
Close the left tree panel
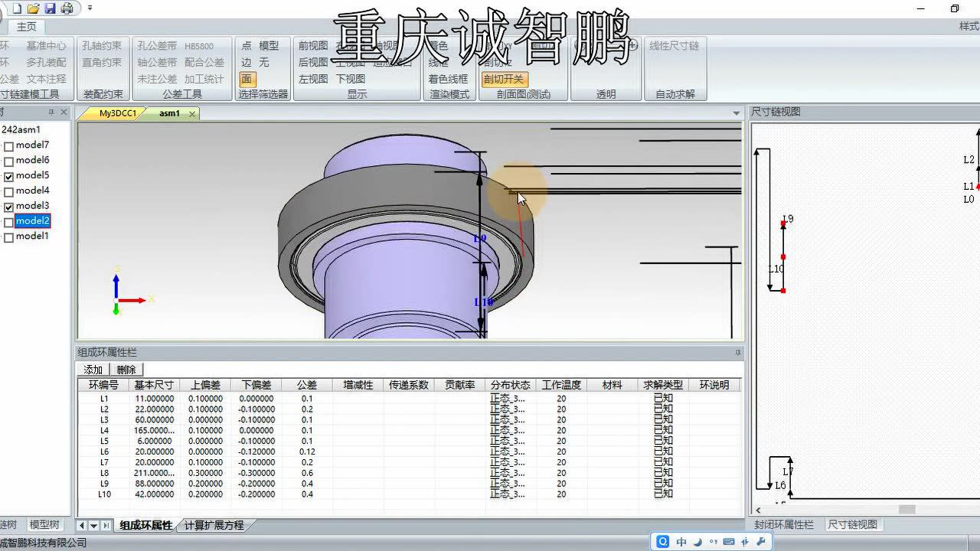pos(64,112)
